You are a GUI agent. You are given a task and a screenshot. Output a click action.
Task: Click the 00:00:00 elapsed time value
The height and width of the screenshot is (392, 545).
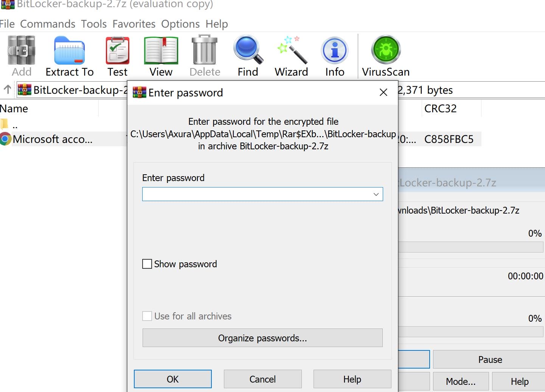pos(525,276)
